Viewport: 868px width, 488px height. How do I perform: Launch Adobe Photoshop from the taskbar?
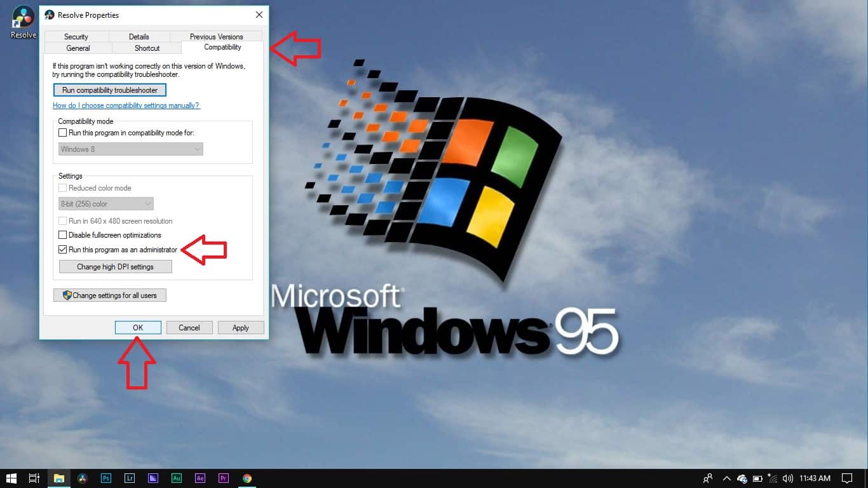tap(105, 478)
